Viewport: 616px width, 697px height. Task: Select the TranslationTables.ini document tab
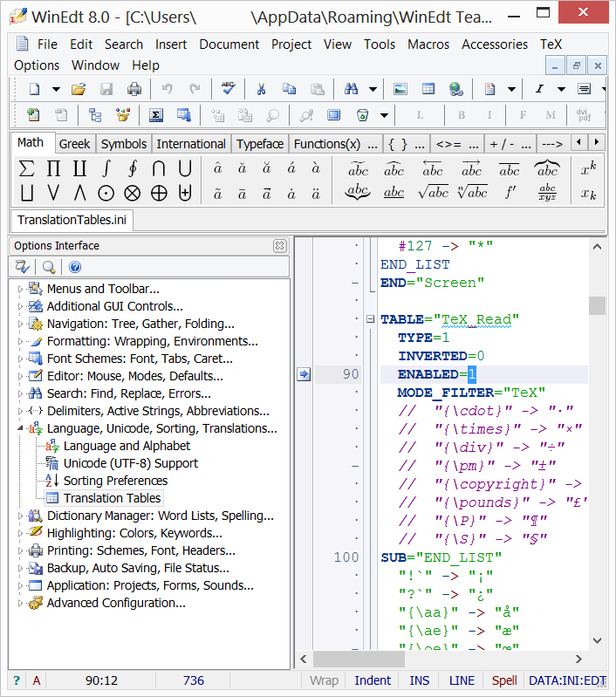(72, 220)
